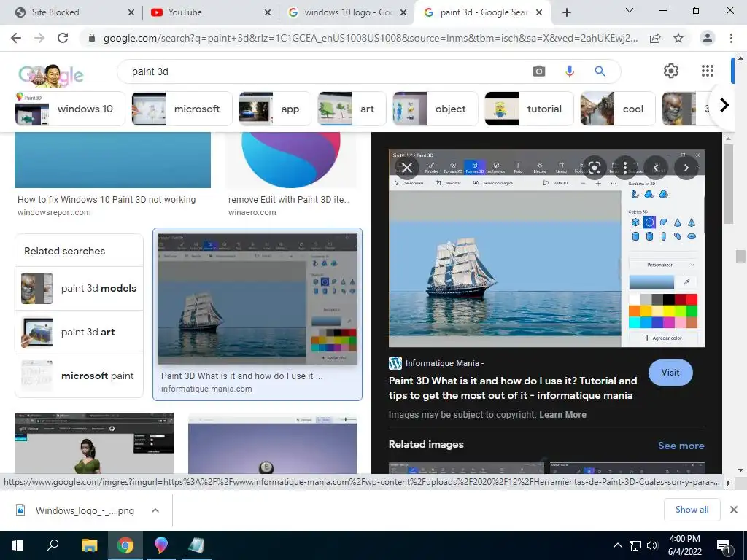Go back to previous page in Chrome
747x560 pixels.
coord(16,38)
